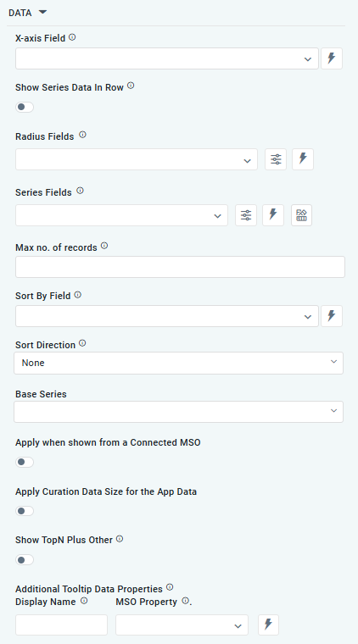Click lightning bolt icon beside Sort By Field
The height and width of the screenshot is (644, 358).
tap(332, 316)
